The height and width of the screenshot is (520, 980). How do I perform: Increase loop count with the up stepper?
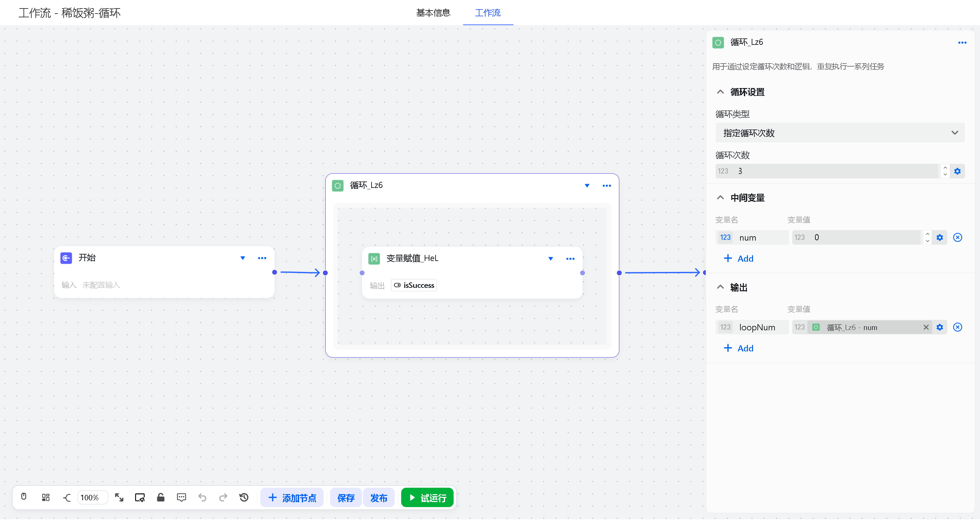pos(945,168)
